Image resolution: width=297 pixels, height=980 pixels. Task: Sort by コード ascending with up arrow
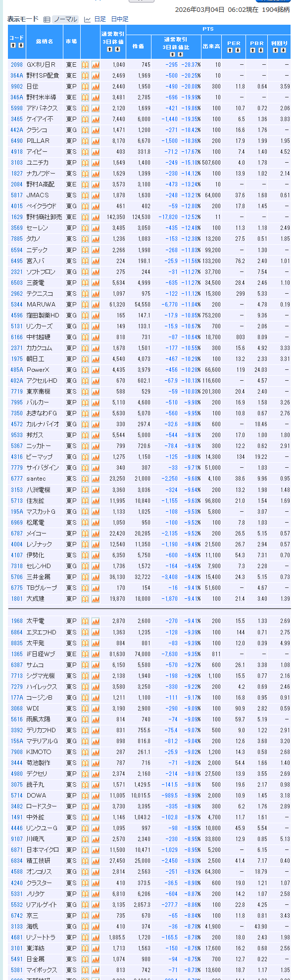[x=13, y=45]
